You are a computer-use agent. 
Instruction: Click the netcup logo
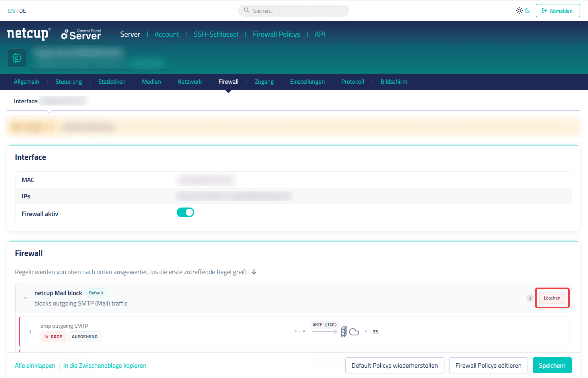tap(29, 34)
